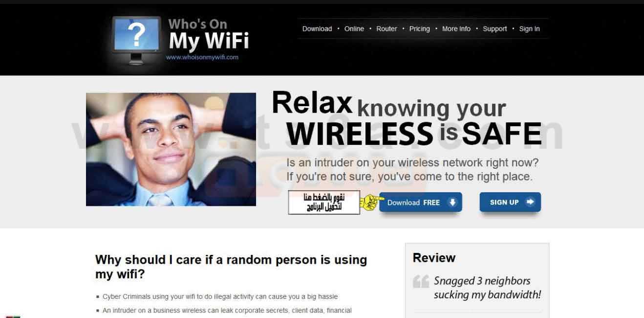The height and width of the screenshot is (318, 644).
Task: Go to the Router page
Action: pyautogui.click(x=386, y=29)
